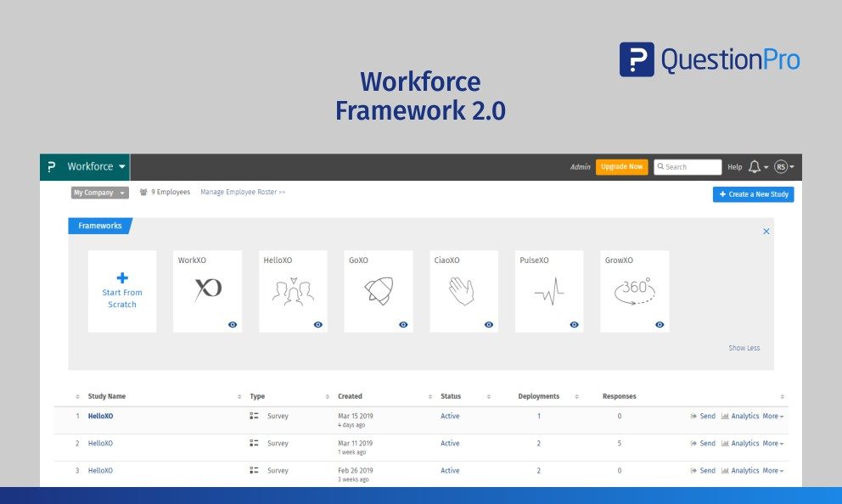This screenshot has height=504, width=842.
Task: Preview WorkXO using its eye icon
Action: coord(233,325)
